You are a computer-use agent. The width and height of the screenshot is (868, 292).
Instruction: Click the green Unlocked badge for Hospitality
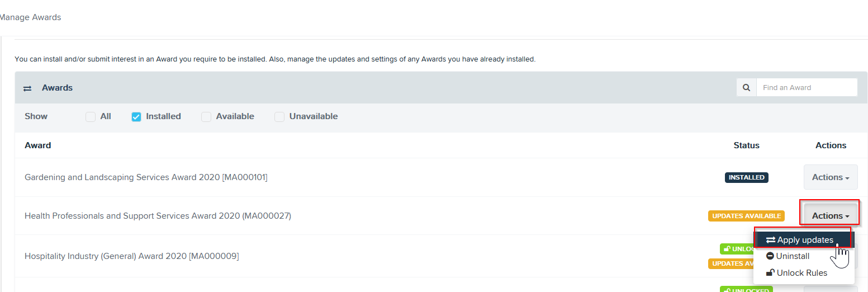coord(737,249)
